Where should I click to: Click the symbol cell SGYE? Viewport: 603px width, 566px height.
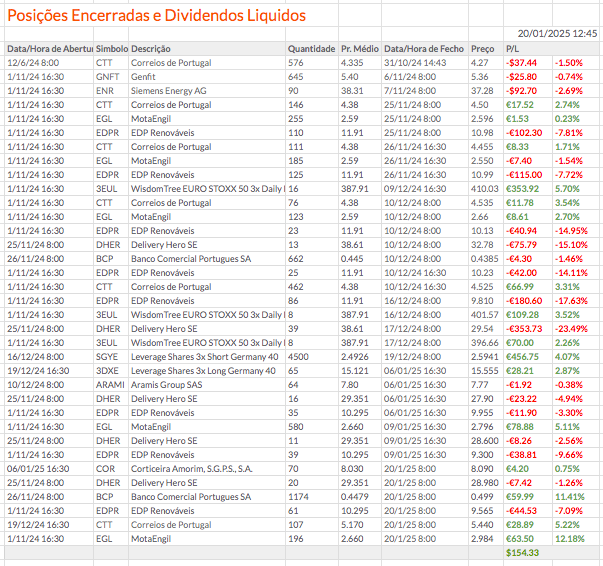click(x=107, y=357)
